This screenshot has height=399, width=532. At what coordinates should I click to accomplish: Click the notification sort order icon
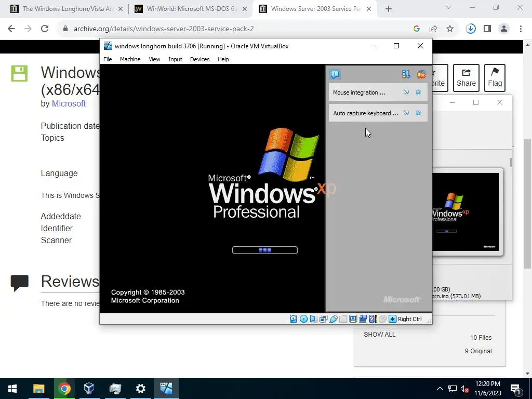(x=406, y=74)
